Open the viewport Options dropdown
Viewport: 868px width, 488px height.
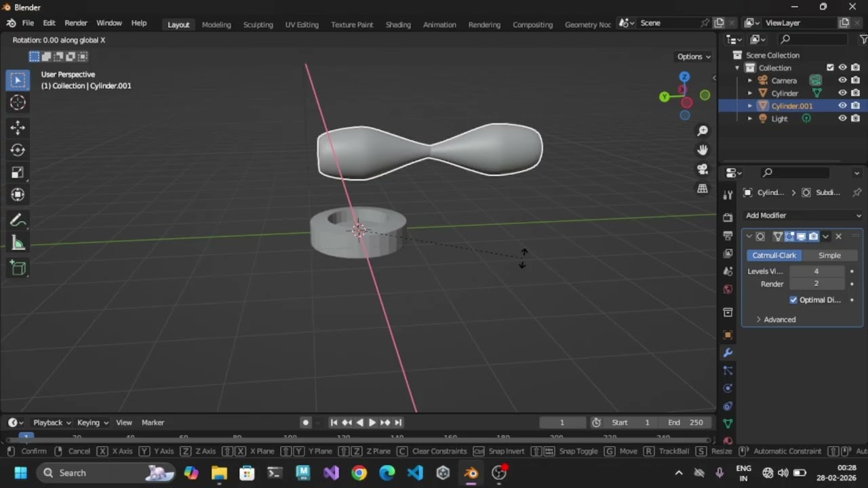(694, 56)
